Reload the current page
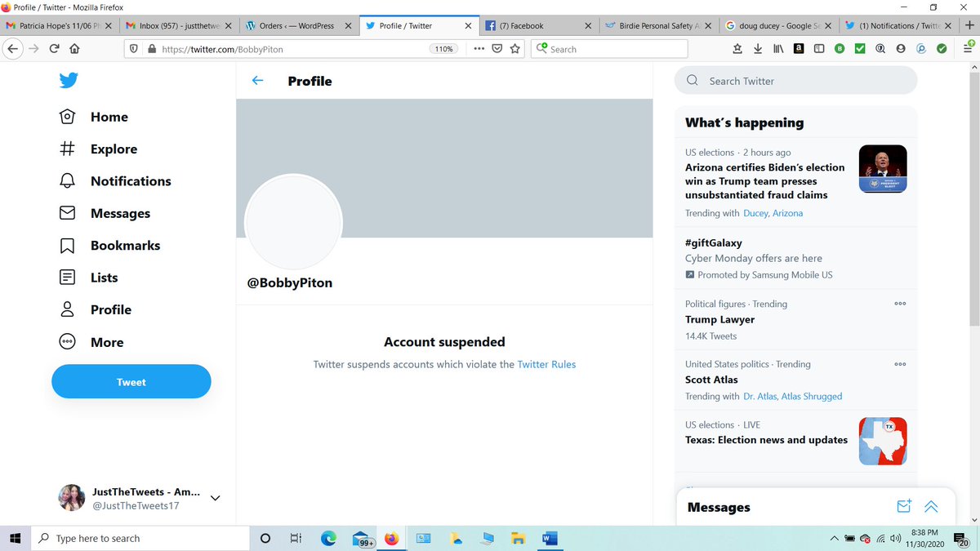 pos(54,49)
